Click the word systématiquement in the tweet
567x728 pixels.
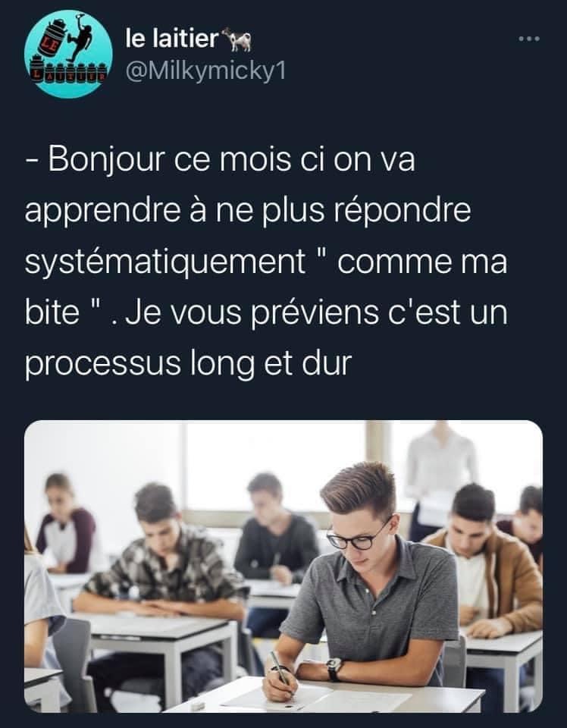click(165, 263)
